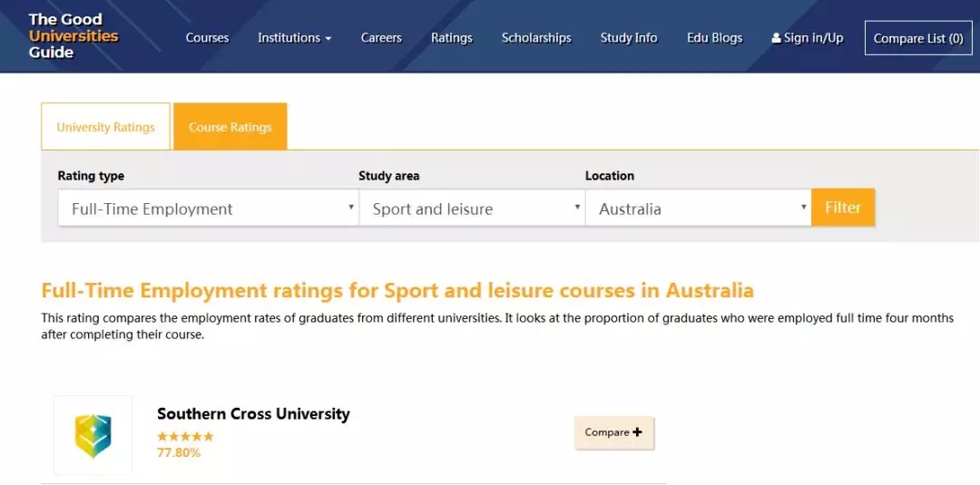This screenshot has height=485, width=980.
Task: Open the Study area dropdown
Action: [472, 209]
